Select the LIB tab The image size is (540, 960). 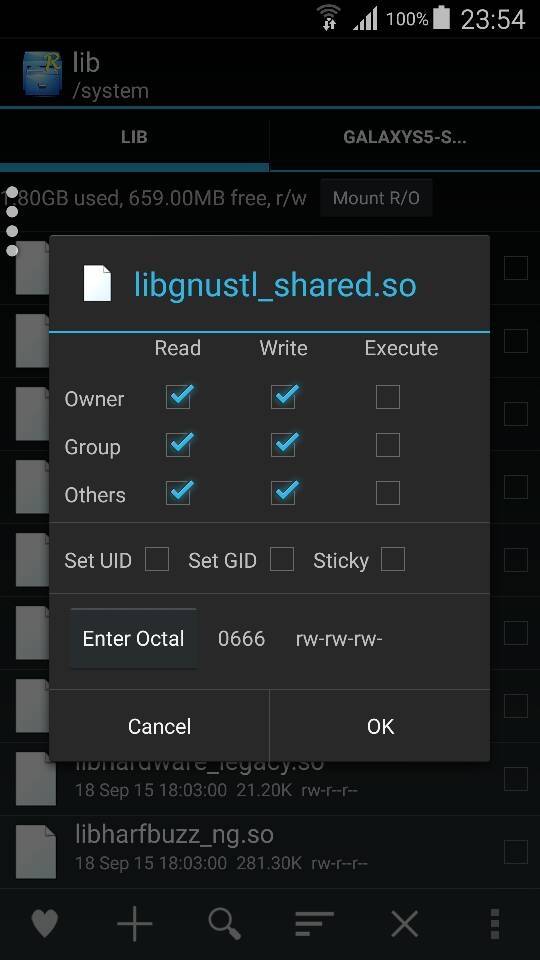pyautogui.click(x=134, y=137)
